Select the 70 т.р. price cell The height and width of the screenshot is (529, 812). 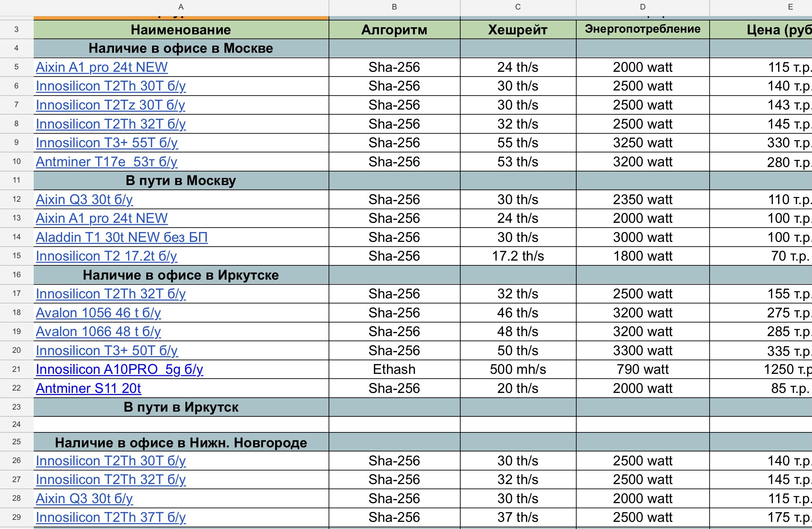pos(761,256)
